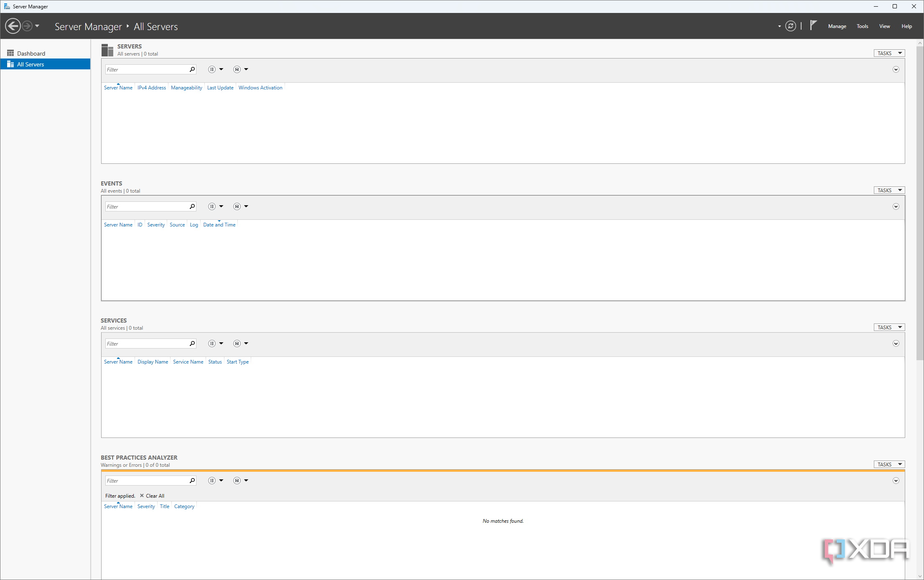Click search magnifier in Services filter
This screenshot has width=924, height=580.
(192, 343)
